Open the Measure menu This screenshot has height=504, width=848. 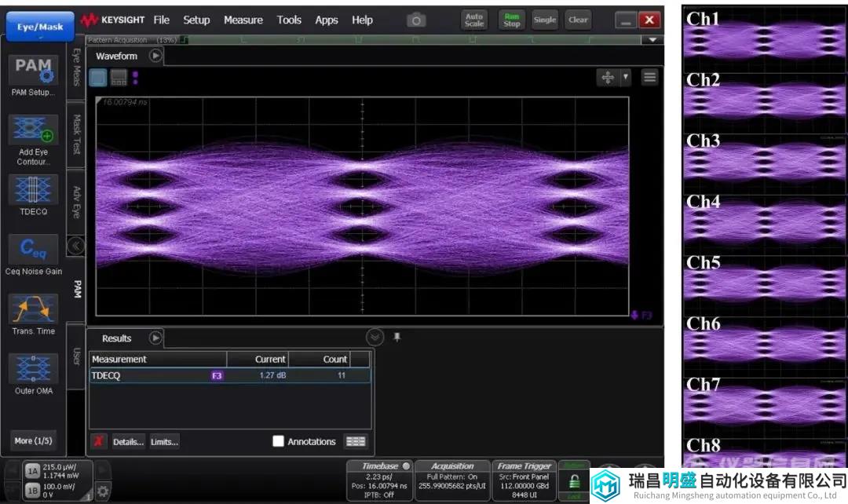[x=243, y=20]
